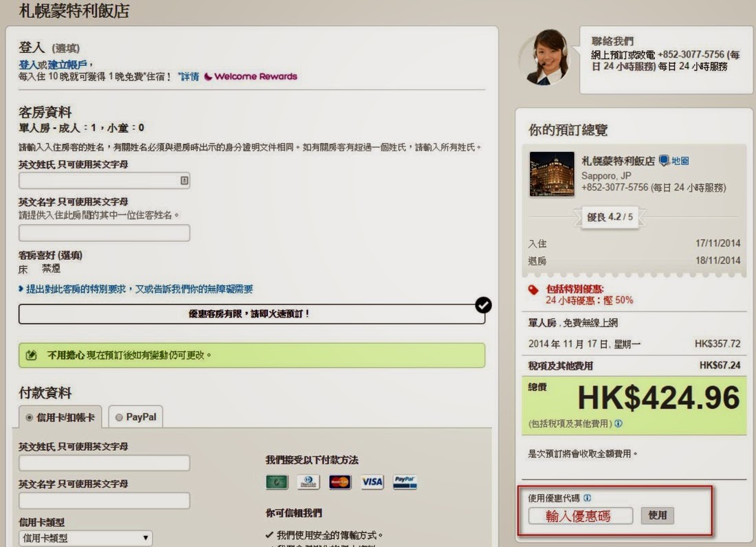
Task: Click the VISA card icon
Action: (x=372, y=482)
